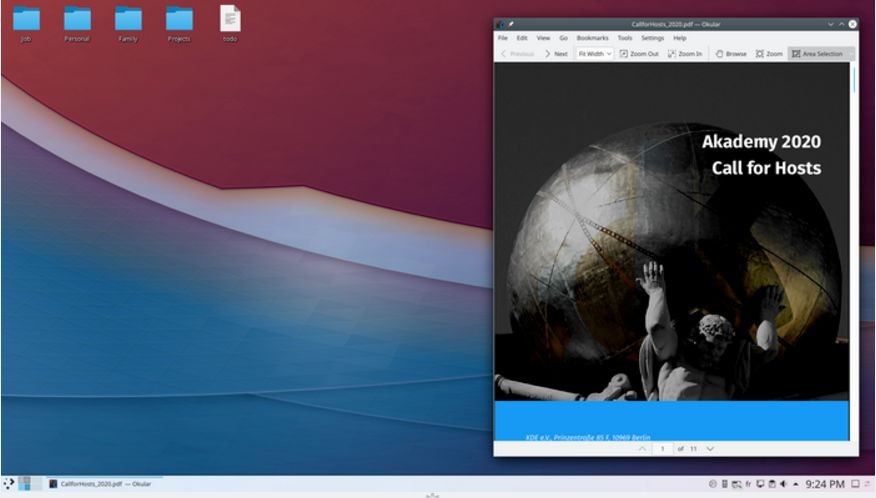The image size is (876, 498).
Task: Open the clipboard tray icon
Action: tap(772, 484)
